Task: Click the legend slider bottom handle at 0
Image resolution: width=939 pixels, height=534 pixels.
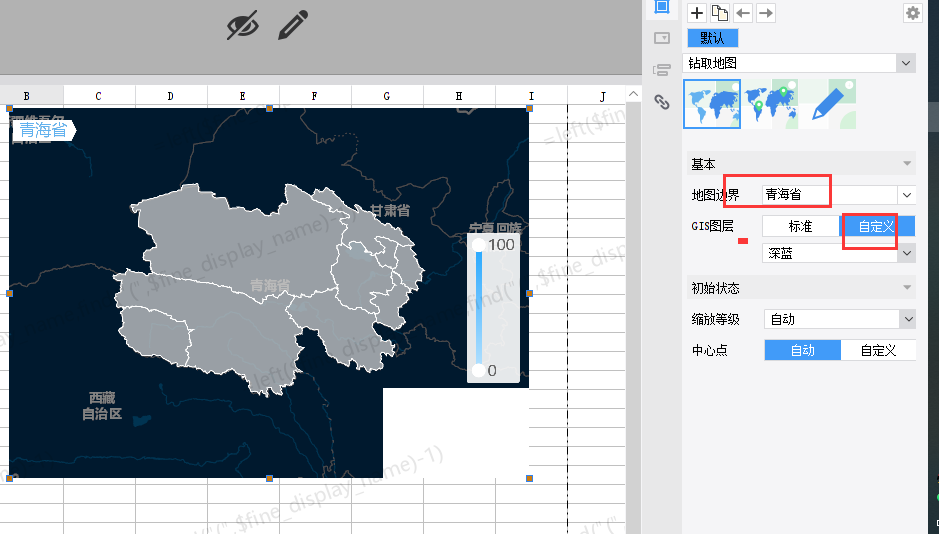Action: [478, 371]
